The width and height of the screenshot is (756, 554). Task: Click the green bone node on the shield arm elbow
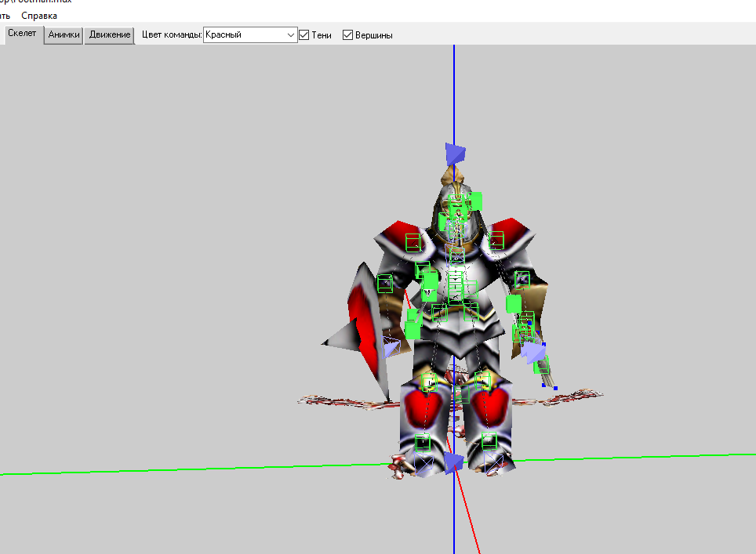[x=385, y=283]
